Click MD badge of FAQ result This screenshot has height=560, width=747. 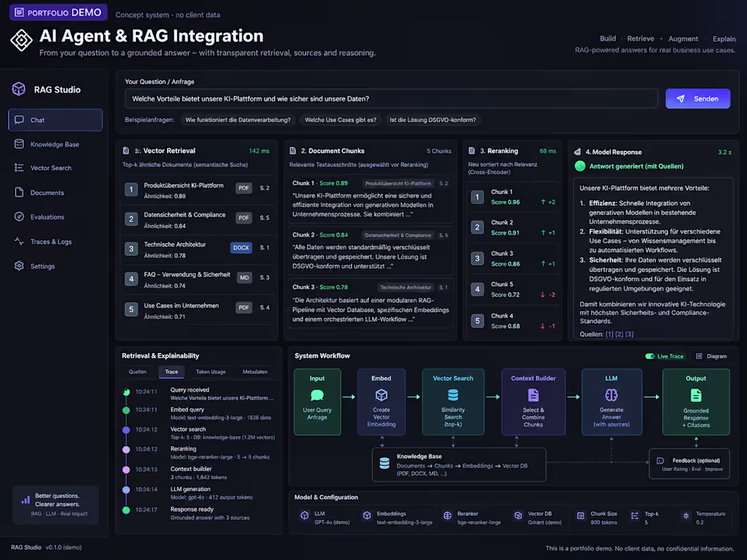(x=244, y=278)
